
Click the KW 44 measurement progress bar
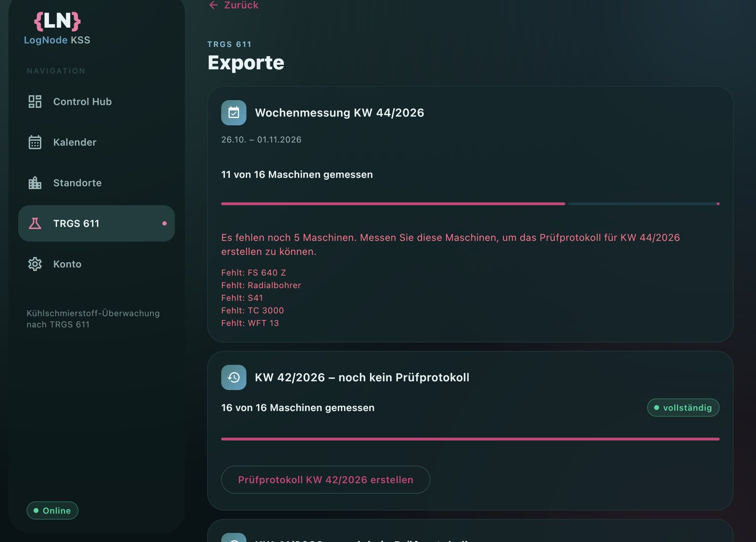[470, 204]
